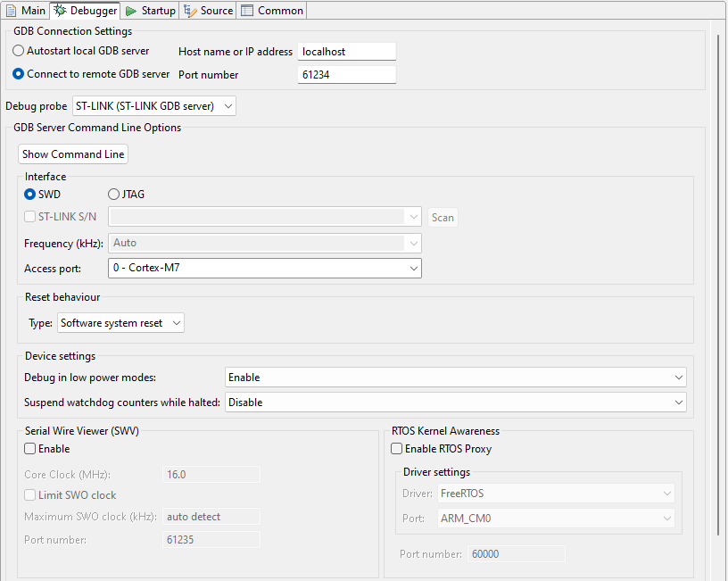Enable the Serial Wire Viewer checkbox
The image size is (728, 581).
[x=29, y=449]
